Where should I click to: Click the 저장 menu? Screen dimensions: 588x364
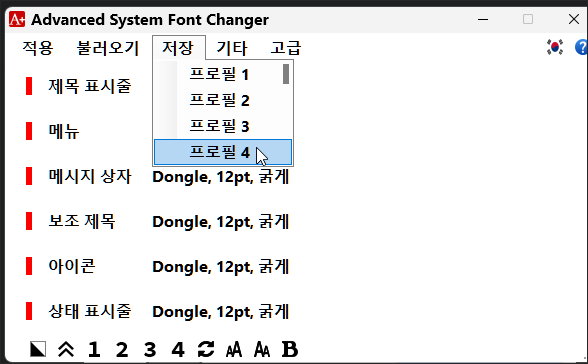(x=178, y=48)
